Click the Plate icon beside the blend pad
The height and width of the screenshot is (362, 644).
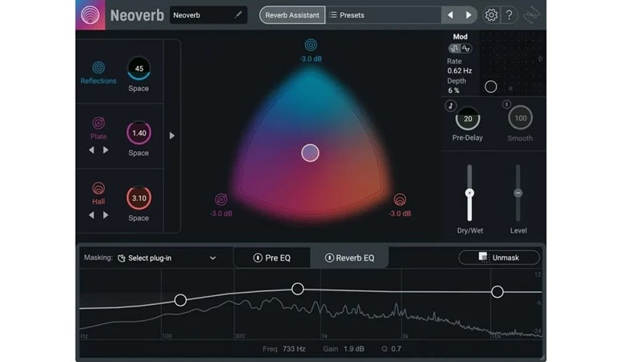click(x=221, y=200)
